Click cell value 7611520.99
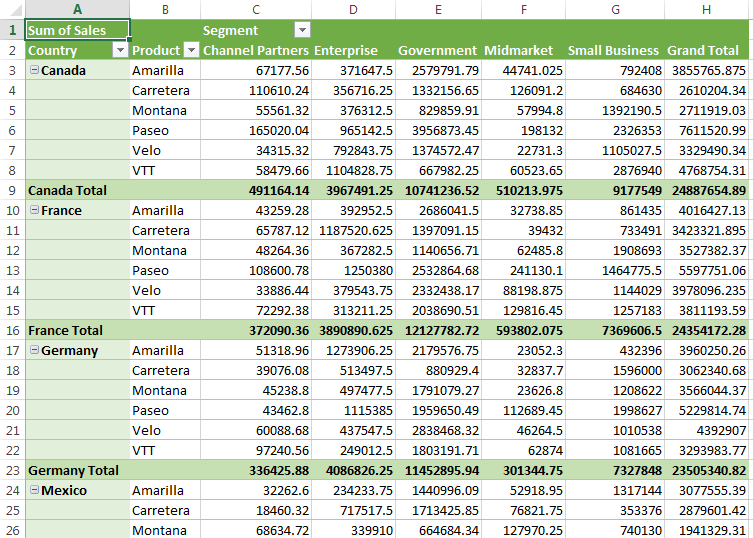The width and height of the screenshot is (753, 538). [706, 130]
